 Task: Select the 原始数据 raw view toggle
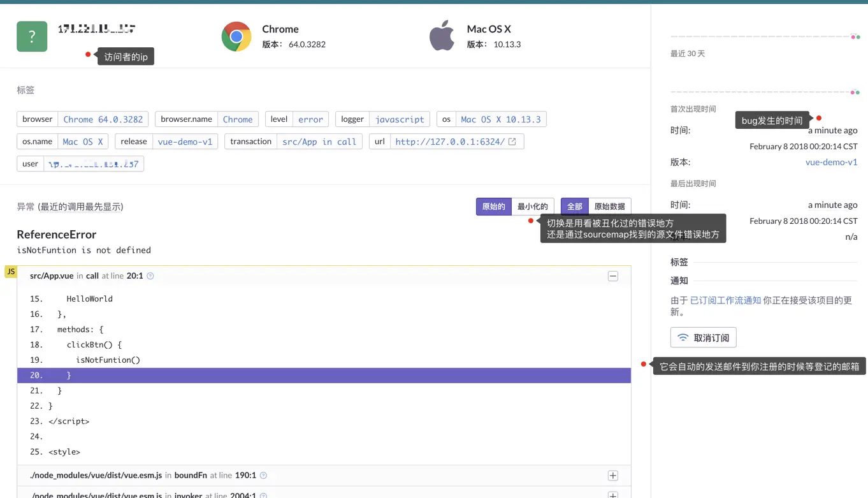(x=610, y=207)
